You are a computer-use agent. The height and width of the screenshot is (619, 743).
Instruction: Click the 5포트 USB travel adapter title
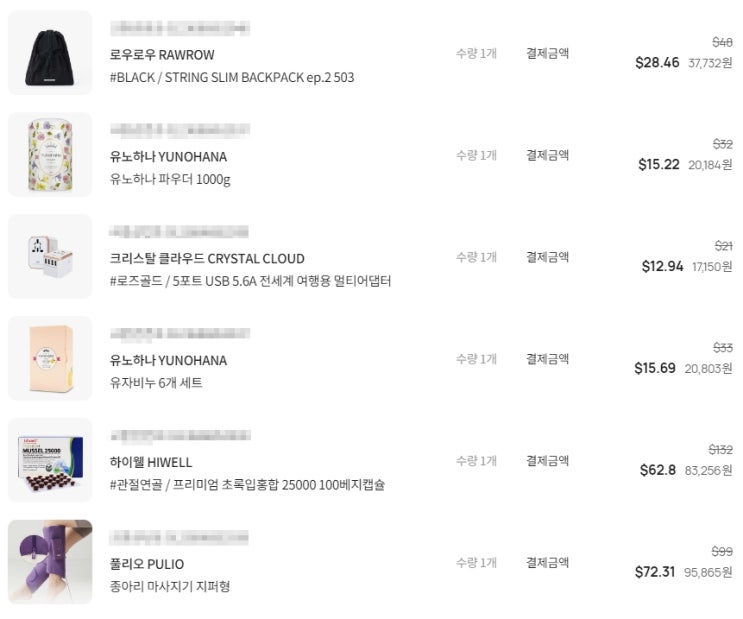tap(250, 282)
